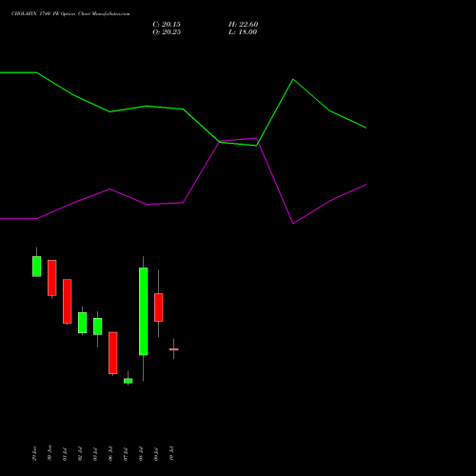Click the magenta indicator line's lowest trough
Viewport: 476px width, 476px height.
point(293,224)
